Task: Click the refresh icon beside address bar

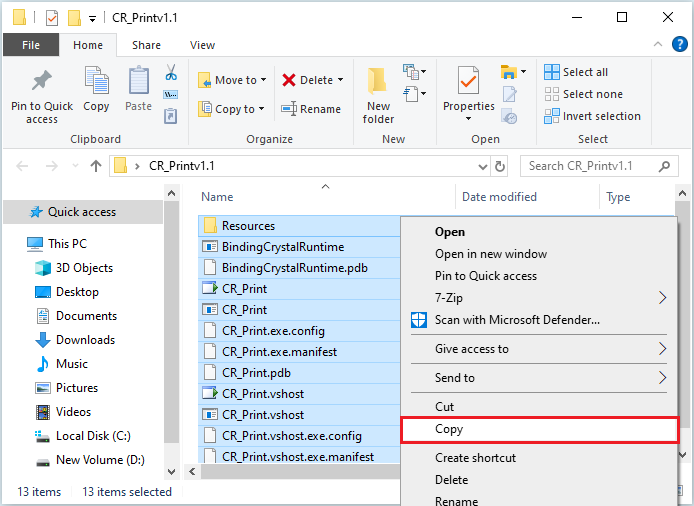Action: [500, 166]
